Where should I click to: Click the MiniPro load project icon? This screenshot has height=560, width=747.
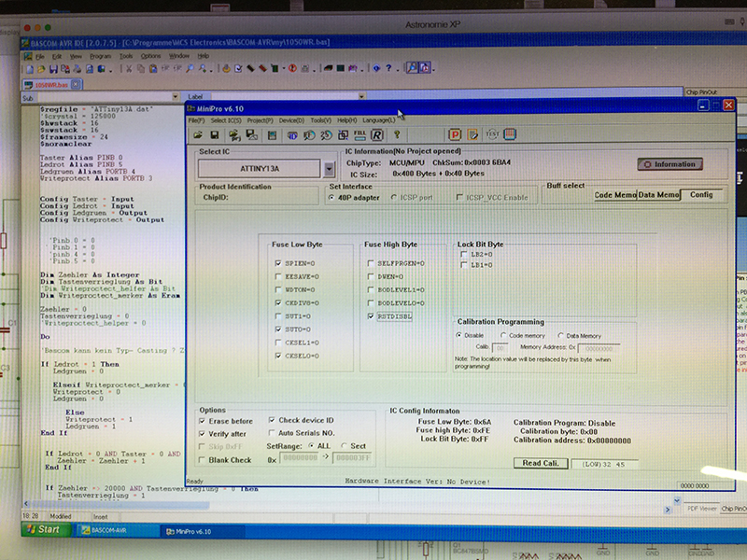point(234,135)
